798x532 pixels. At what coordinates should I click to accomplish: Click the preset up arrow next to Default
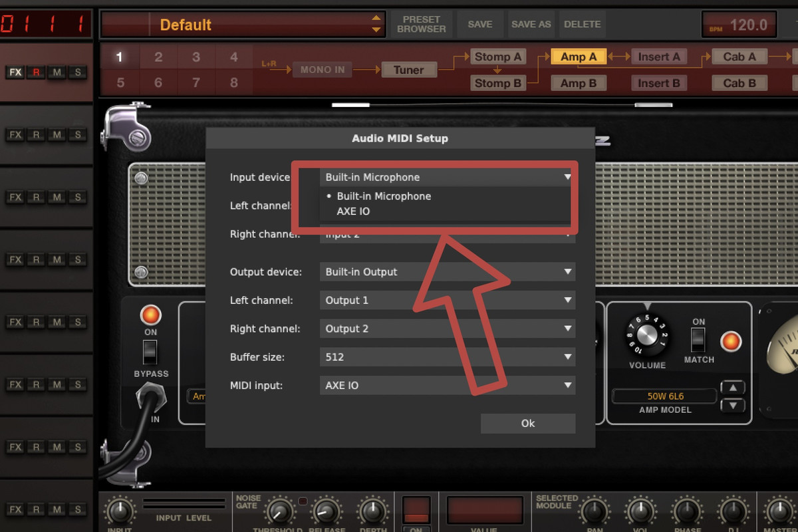(376, 18)
